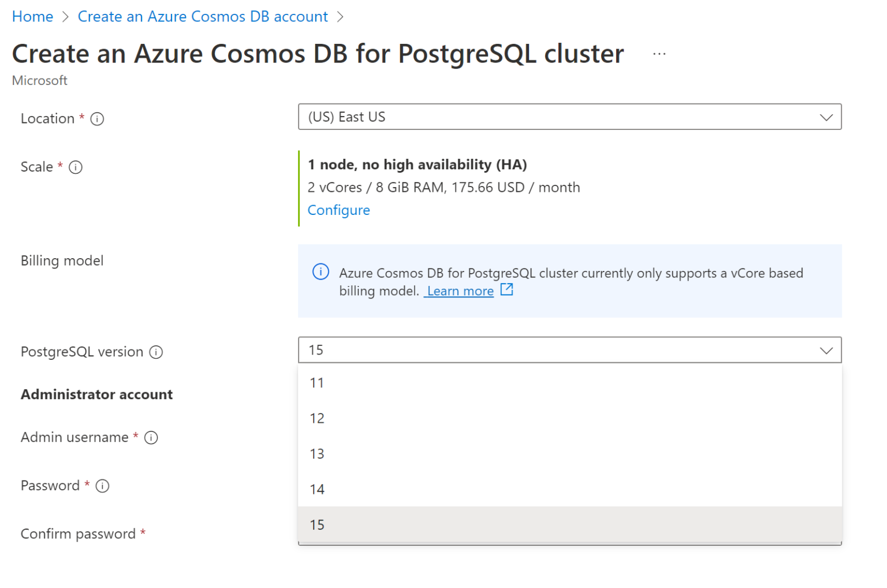
Task: Show the info tooltip beside Scale
Action: (76, 167)
